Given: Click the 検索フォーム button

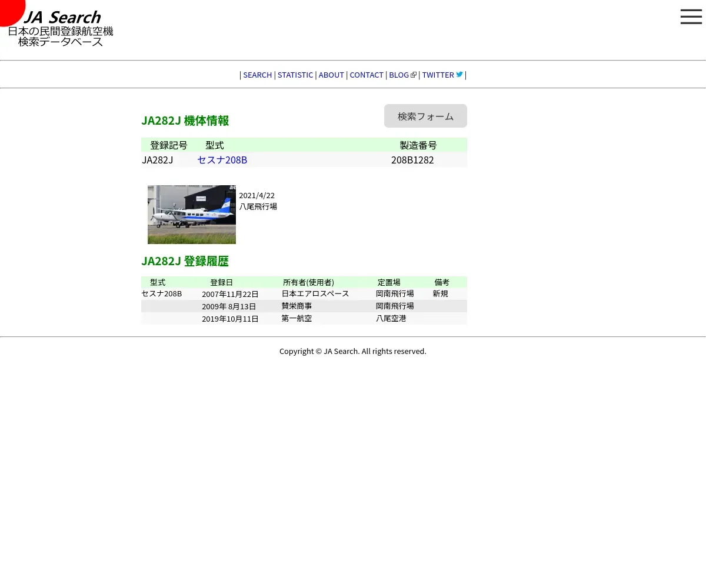Looking at the screenshot, I should [x=425, y=116].
